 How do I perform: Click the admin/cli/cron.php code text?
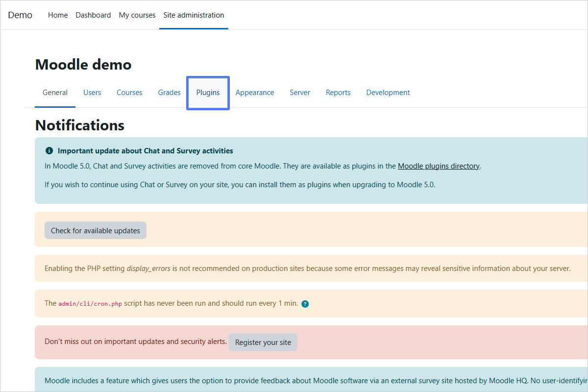click(x=90, y=303)
